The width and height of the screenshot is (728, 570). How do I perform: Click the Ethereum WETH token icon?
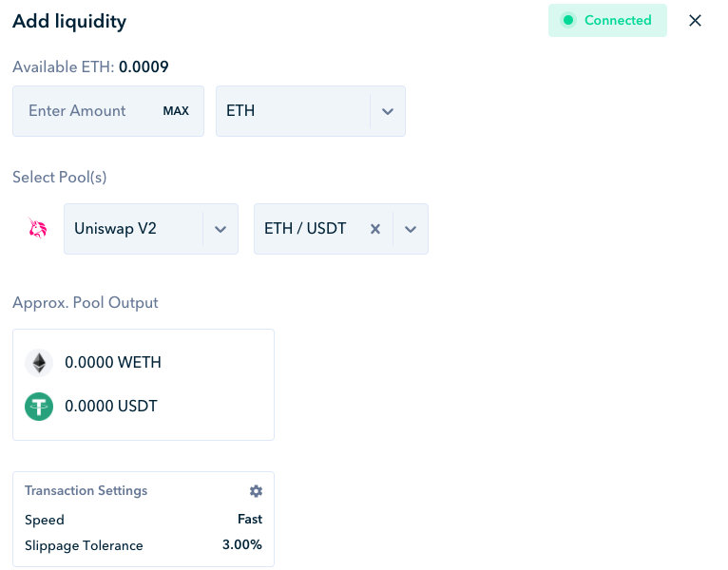39,362
